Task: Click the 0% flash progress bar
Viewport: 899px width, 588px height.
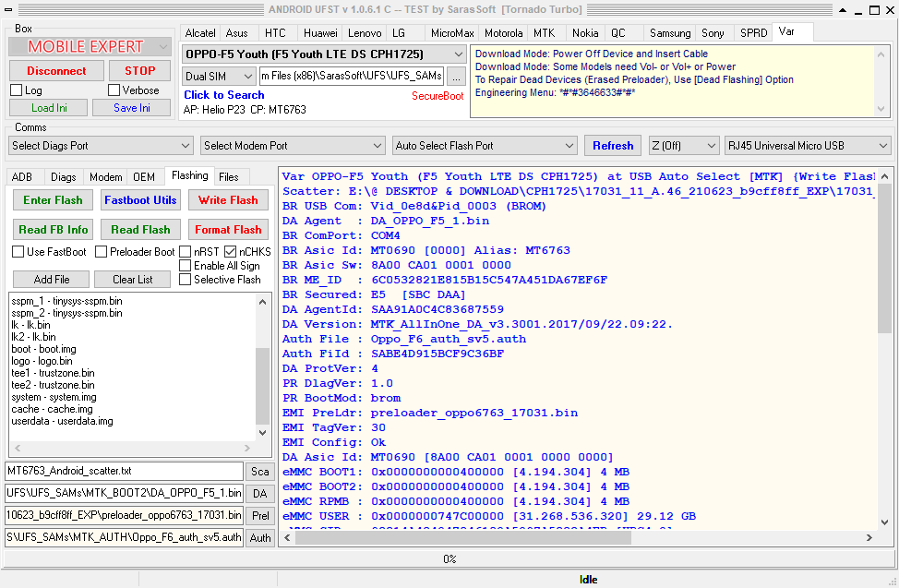Action: coord(449,558)
